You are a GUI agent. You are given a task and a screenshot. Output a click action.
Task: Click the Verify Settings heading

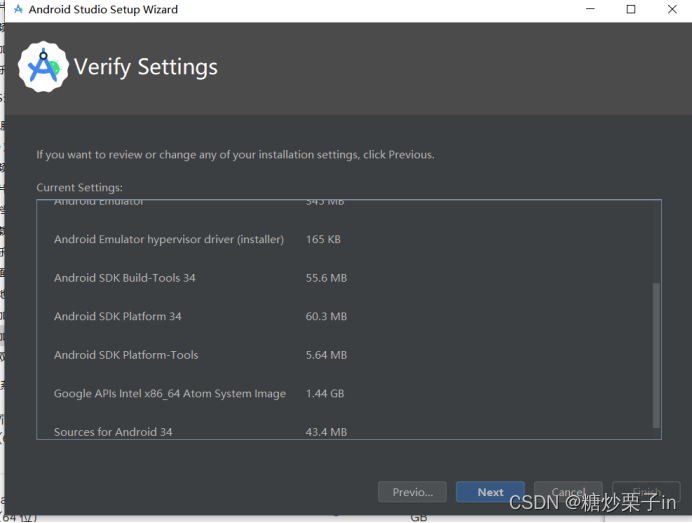tap(146, 67)
